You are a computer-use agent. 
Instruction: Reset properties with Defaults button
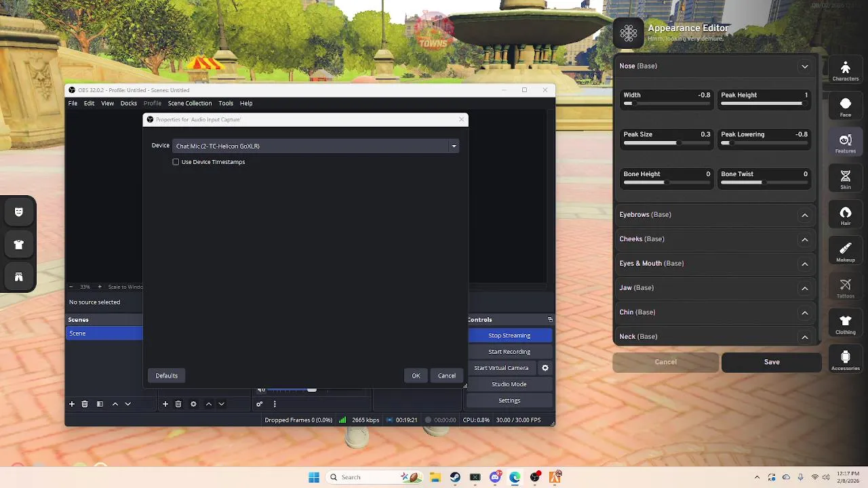pos(166,375)
